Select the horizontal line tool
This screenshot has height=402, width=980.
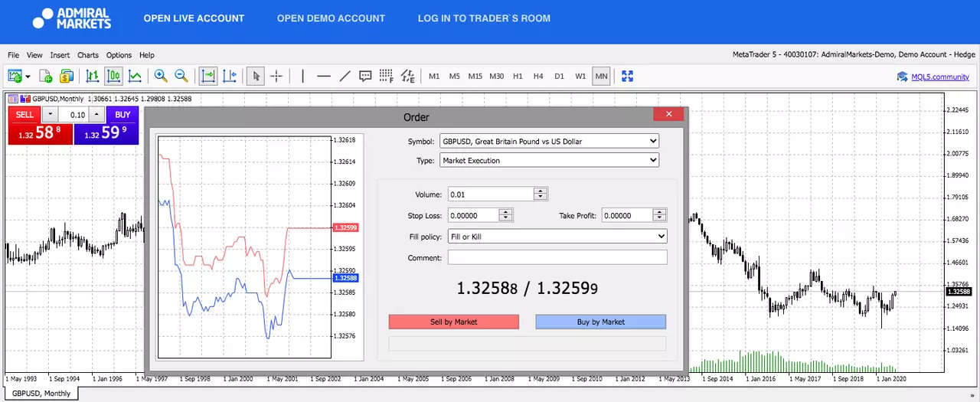324,76
